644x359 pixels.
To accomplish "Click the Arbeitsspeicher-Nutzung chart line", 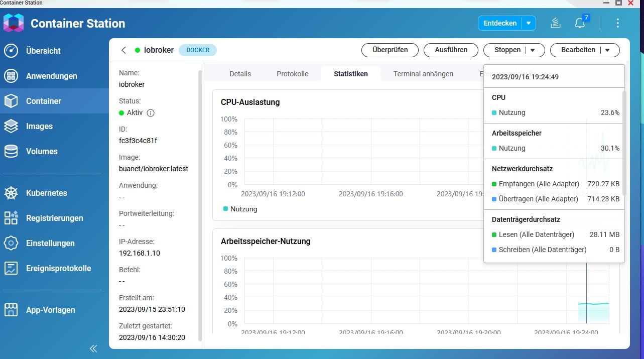I will 593,303.
